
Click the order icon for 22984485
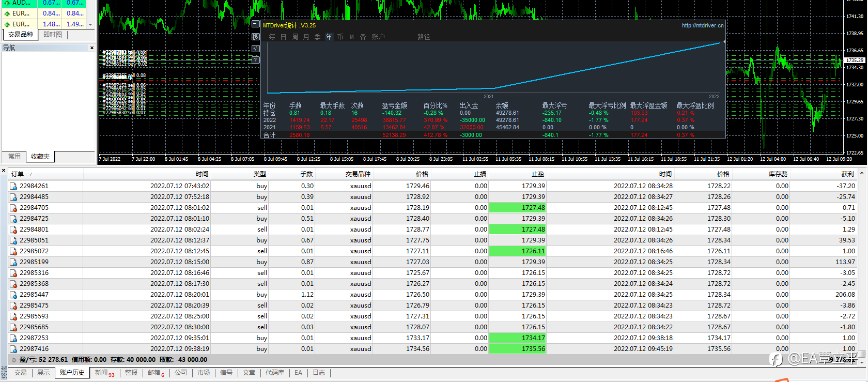click(x=13, y=197)
